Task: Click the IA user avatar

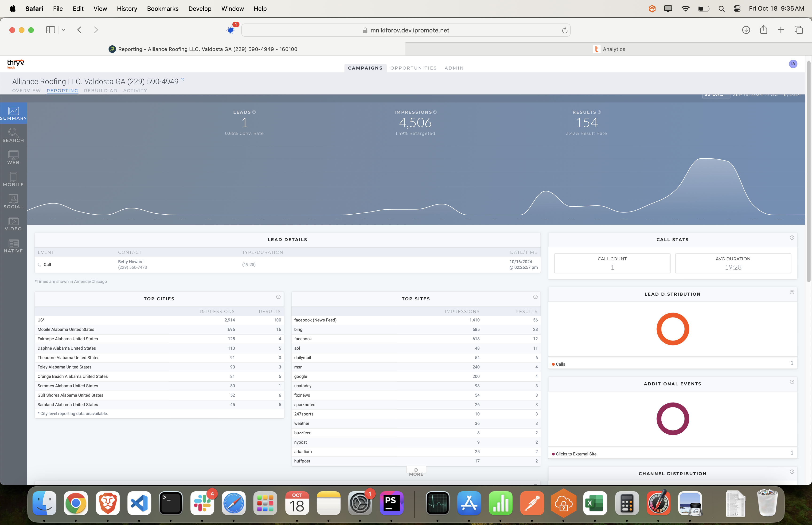Action: [793, 64]
